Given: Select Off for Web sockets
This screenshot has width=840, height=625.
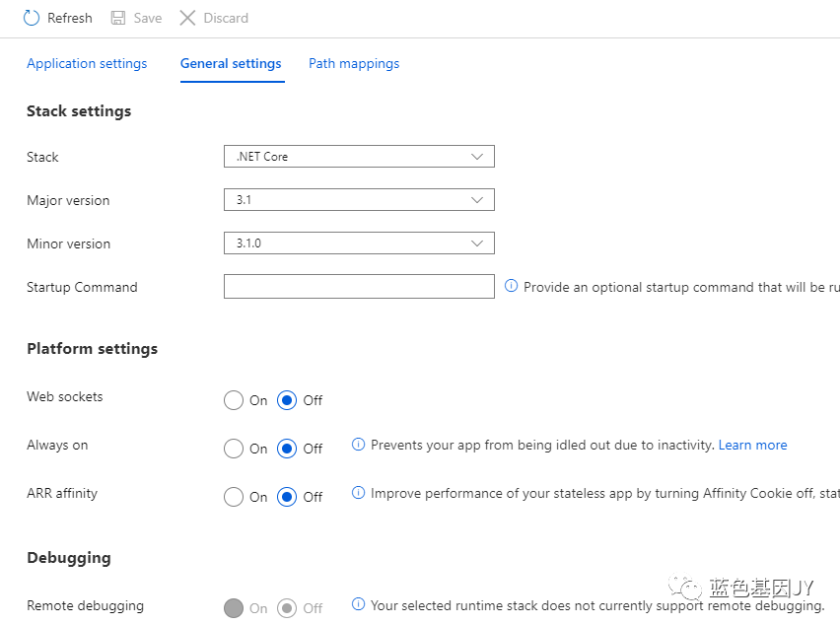Looking at the screenshot, I should click(287, 400).
